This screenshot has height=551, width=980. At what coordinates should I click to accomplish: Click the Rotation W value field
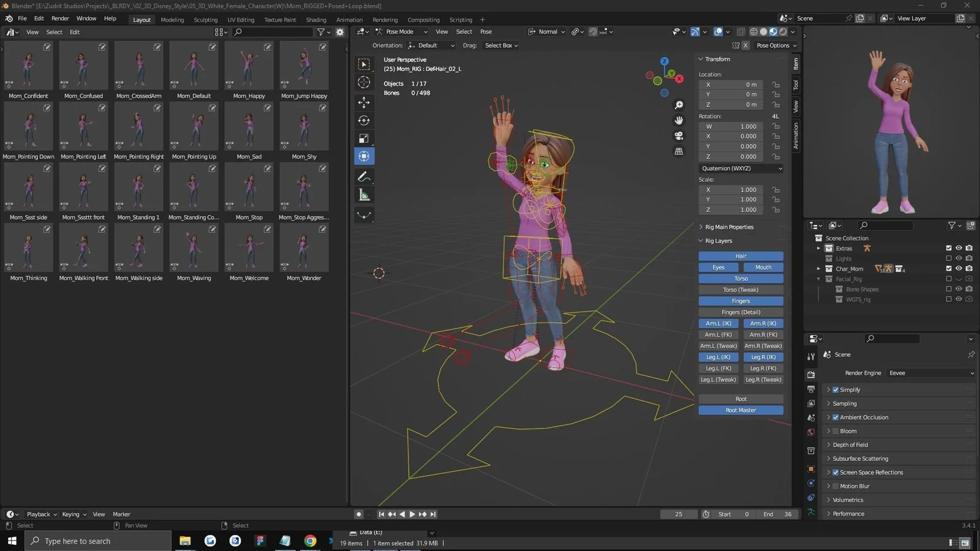(730, 126)
